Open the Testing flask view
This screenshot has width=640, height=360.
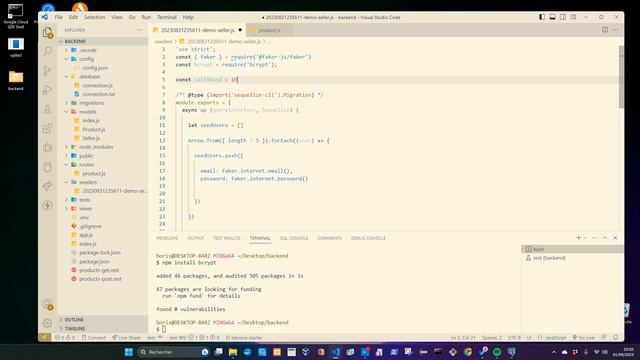coord(48,109)
